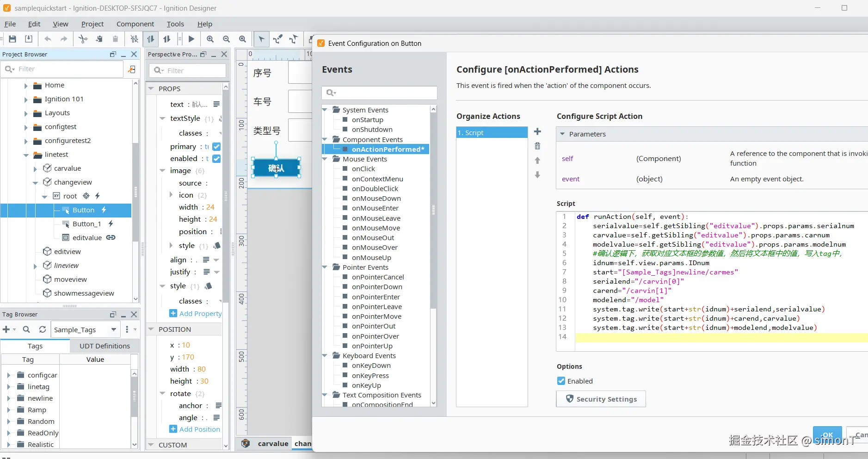Open the style editor swatch for style property
868x459 pixels.
click(209, 286)
